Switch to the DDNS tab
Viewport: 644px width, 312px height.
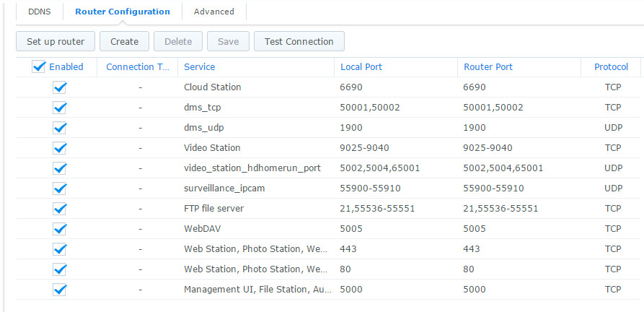click(39, 12)
